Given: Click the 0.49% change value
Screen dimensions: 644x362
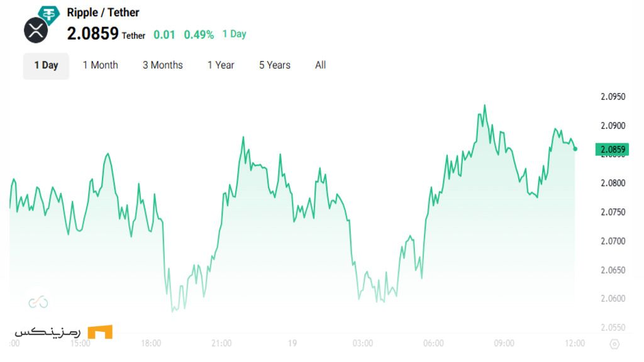Looking at the screenshot, I should click(x=199, y=35).
